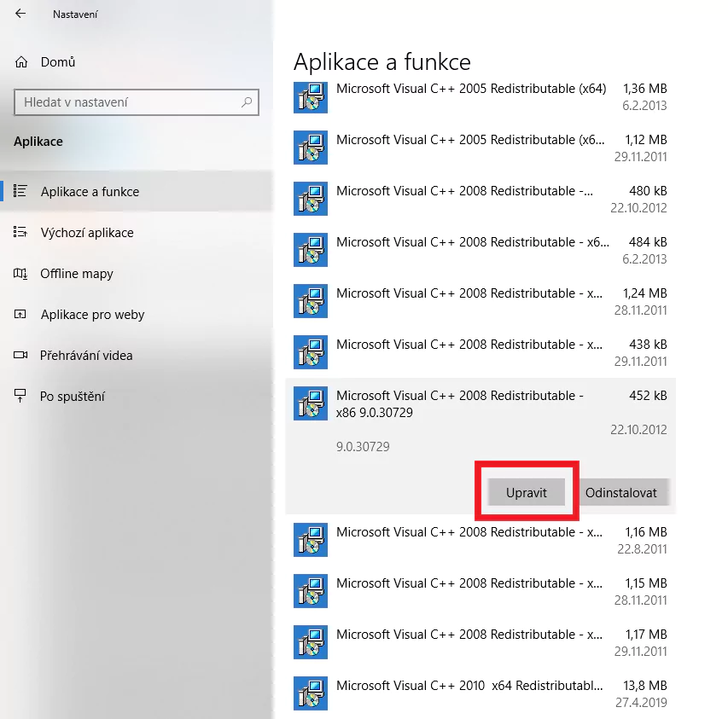Click icon of the expanded 452 kB entry
This screenshot has width=728, height=719.
[x=311, y=403]
